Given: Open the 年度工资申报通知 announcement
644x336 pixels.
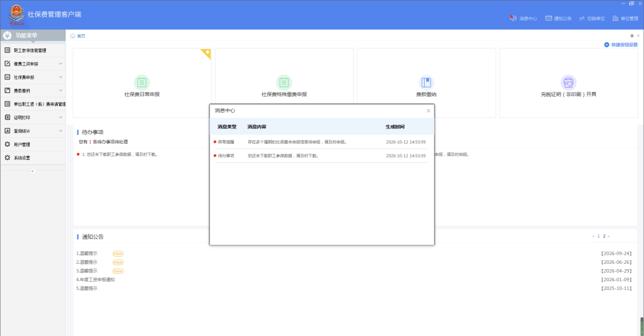Looking at the screenshot, I should pos(95,280).
